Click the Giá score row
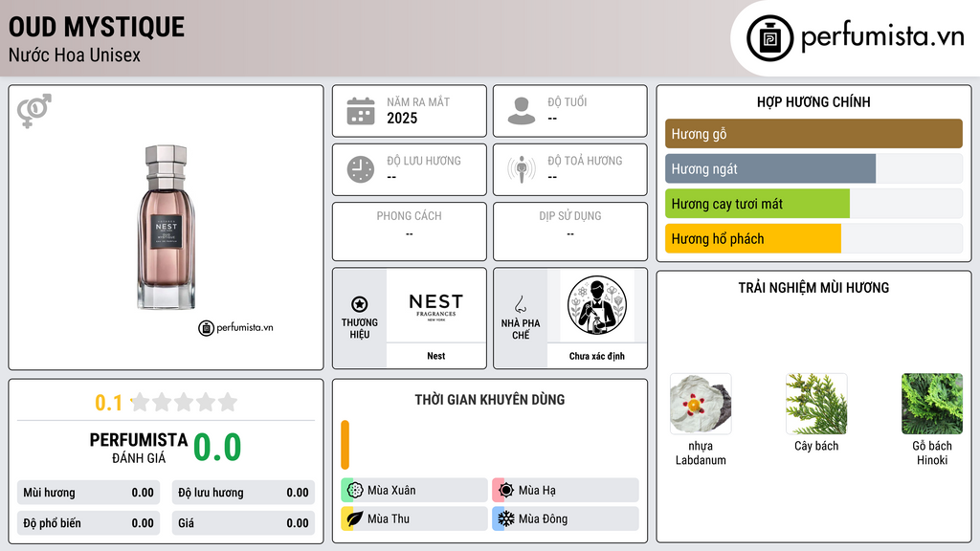This screenshot has width=980, height=551. coord(243,523)
